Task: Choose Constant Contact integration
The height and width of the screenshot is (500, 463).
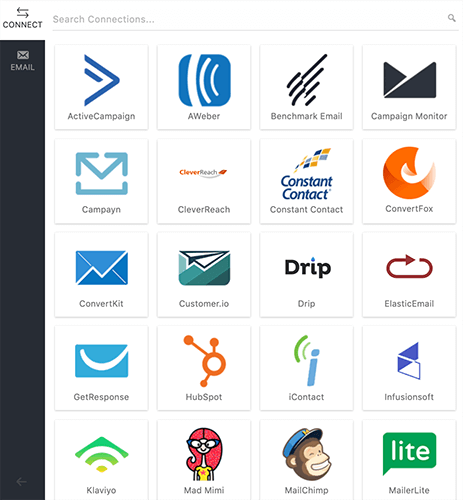Action: pos(306,181)
